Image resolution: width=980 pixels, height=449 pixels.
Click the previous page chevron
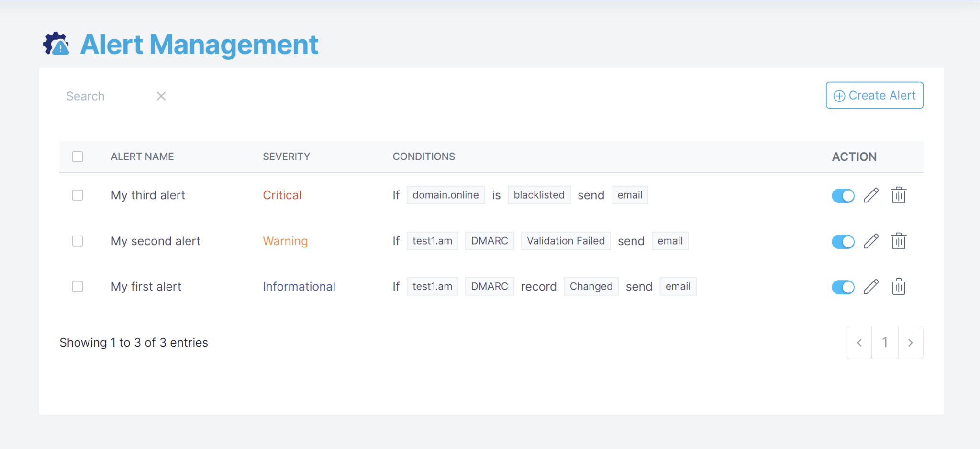pos(859,342)
